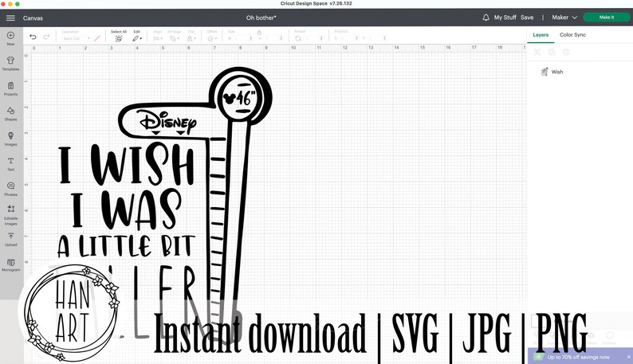Click the Make It button
Screen dimensions: 633x364
[607, 18]
